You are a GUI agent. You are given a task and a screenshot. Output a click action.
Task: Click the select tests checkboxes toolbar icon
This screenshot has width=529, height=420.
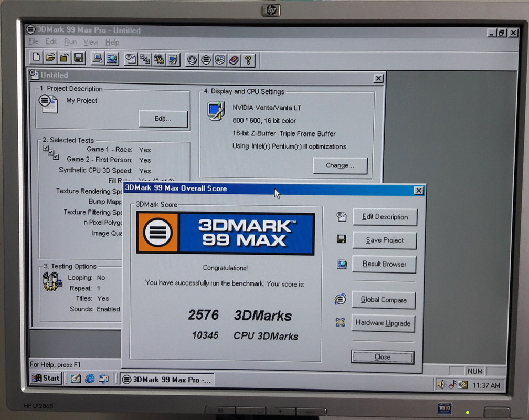coord(145,60)
